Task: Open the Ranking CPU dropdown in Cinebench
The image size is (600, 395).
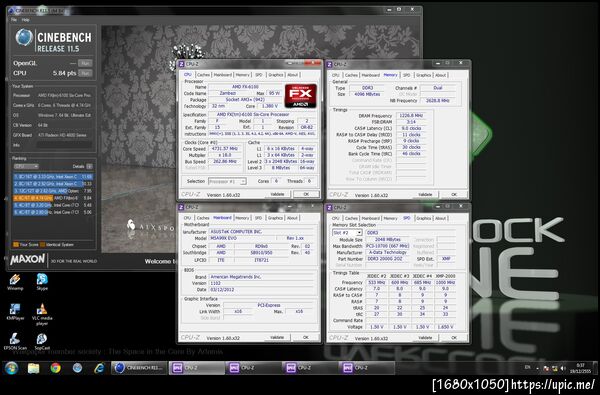Action: click(26, 166)
